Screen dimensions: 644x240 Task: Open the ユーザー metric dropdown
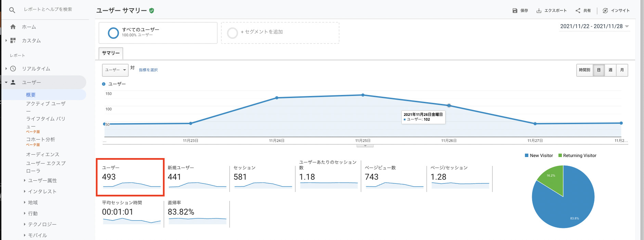click(115, 70)
